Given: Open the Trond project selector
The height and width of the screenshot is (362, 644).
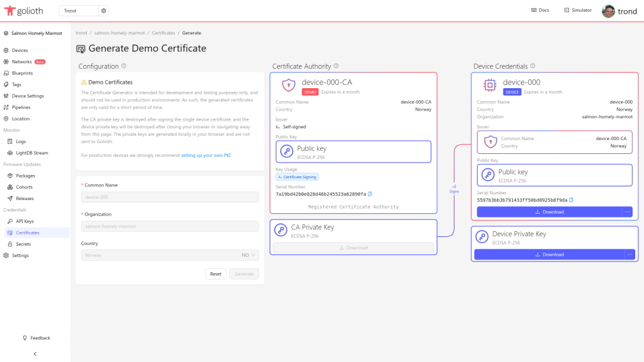Looking at the screenshot, I should point(78,11).
